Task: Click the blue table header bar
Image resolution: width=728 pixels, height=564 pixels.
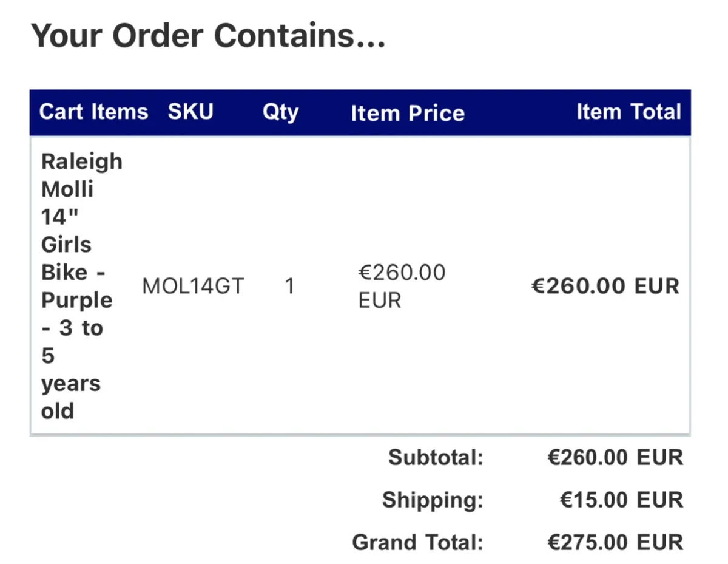Action: click(360, 112)
